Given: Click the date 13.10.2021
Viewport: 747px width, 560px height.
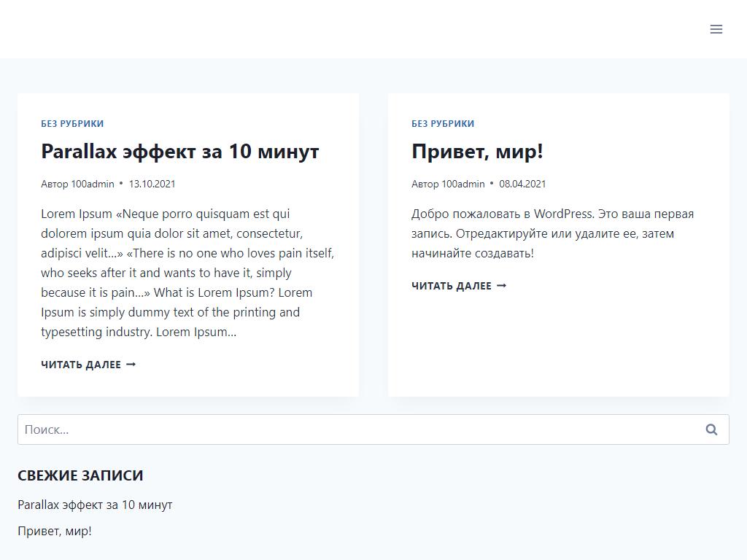Looking at the screenshot, I should (x=152, y=184).
